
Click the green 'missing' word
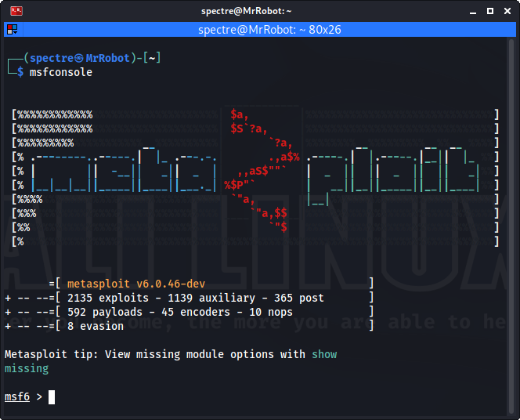click(27, 368)
